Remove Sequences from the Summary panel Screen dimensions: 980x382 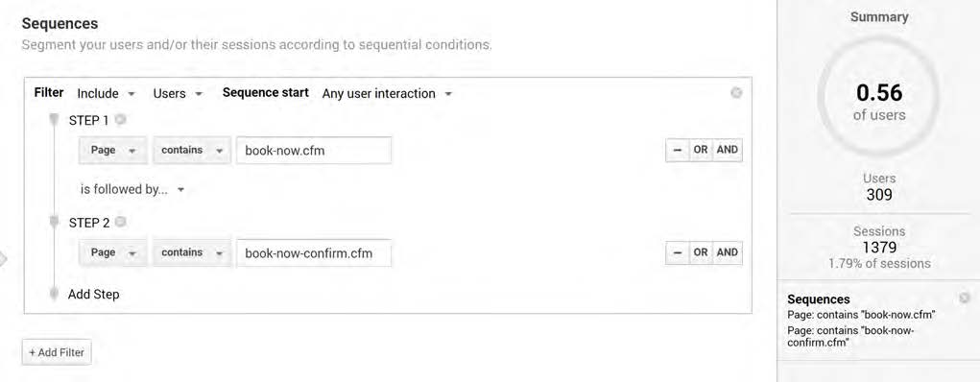(x=965, y=298)
